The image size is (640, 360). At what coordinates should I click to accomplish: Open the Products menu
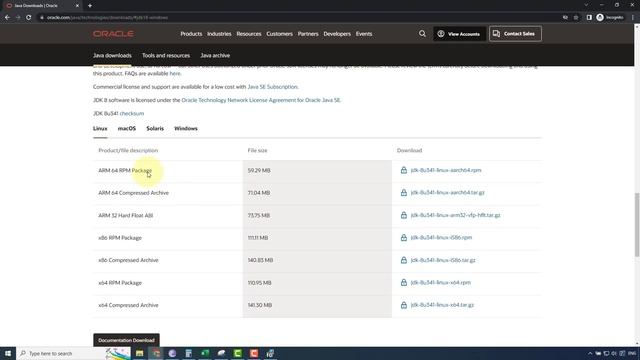191,34
